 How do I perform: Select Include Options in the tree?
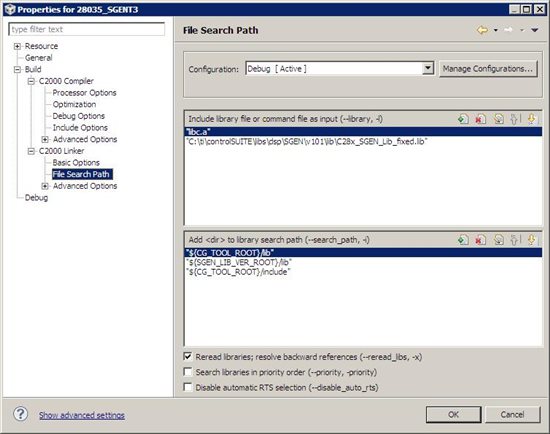[x=80, y=128]
